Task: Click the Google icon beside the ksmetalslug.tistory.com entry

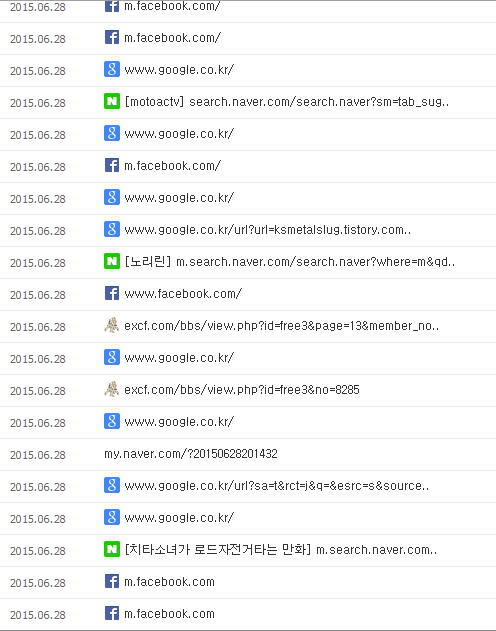Action: 112,229
